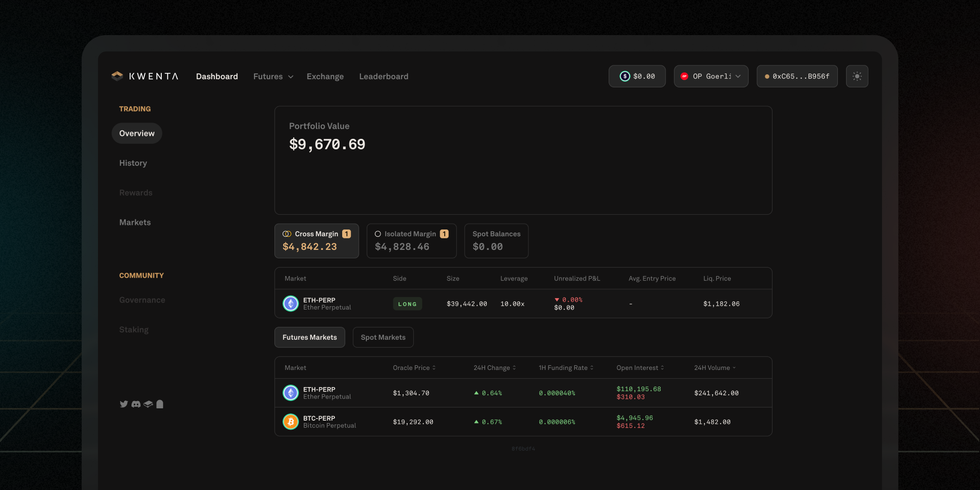Viewport: 980px width, 490px height.
Task: Toggle the light theme sun icon
Action: point(857,76)
